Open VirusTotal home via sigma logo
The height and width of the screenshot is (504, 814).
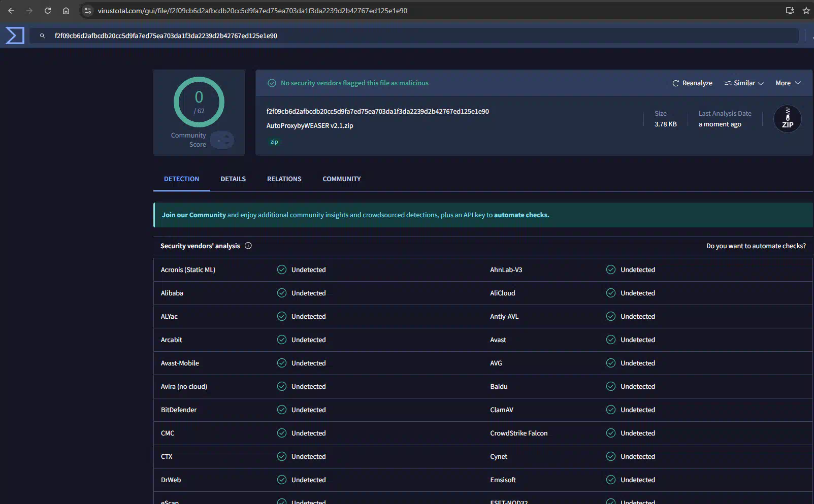[15, 36]
